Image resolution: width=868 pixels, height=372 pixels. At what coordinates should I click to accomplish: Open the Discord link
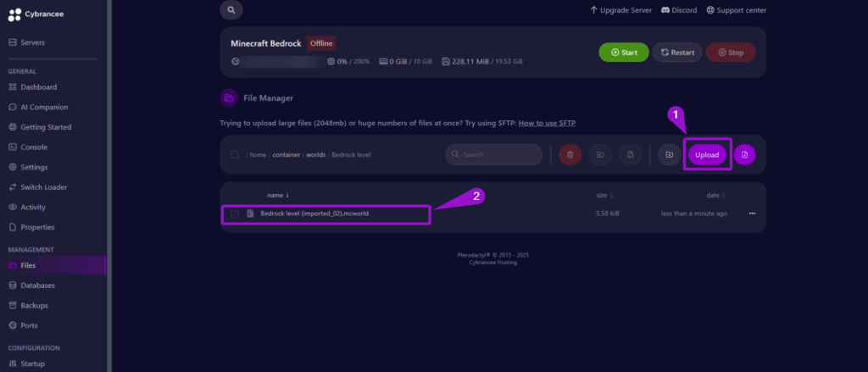pos(679,10)
